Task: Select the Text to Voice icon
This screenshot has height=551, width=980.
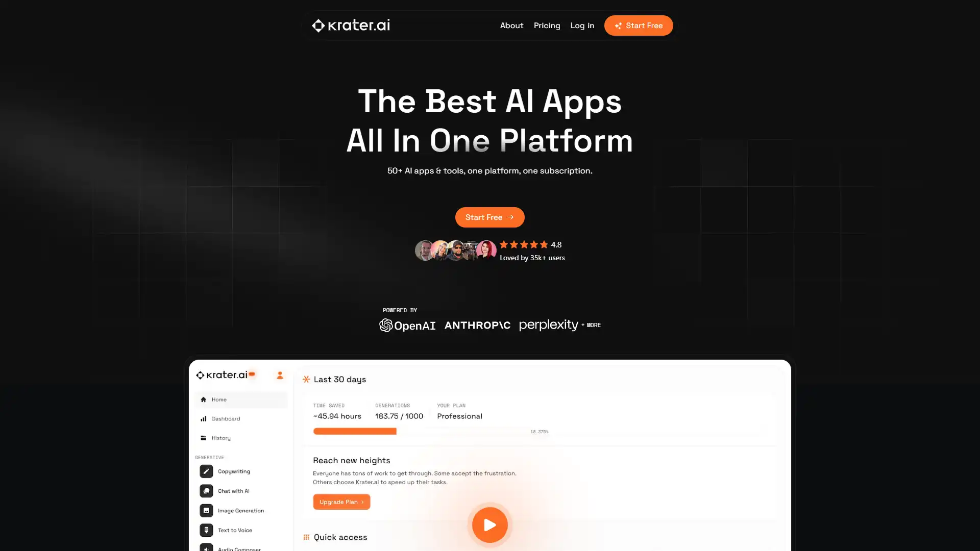Action: click(206, 530)
